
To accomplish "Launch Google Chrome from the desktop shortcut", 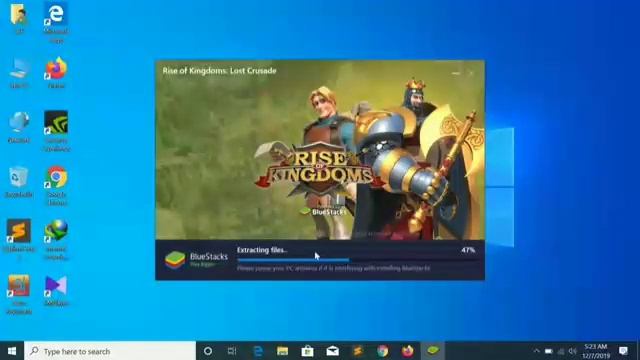I will [x=56, y=185].
